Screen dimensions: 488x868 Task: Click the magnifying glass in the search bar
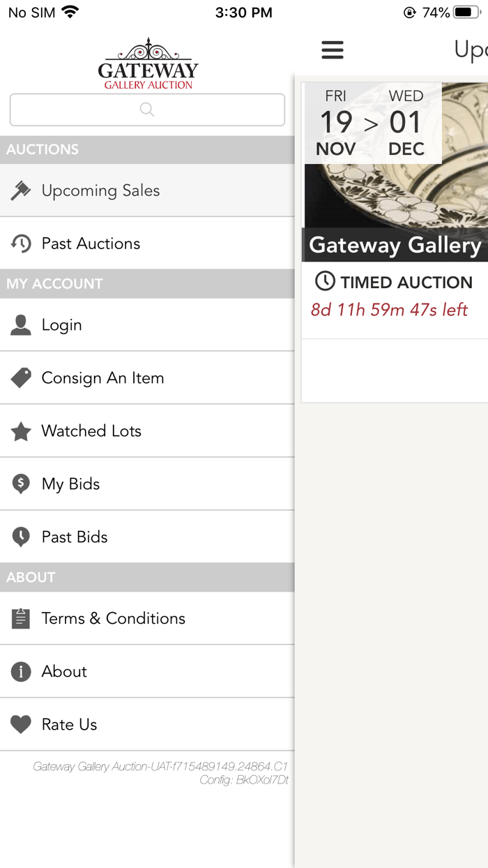pos(147,110)
